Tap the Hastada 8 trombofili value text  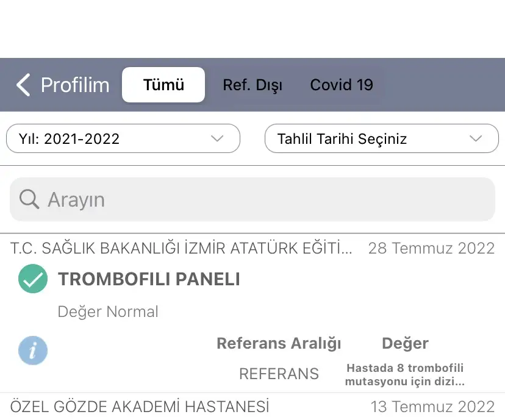tap(405, 375)
